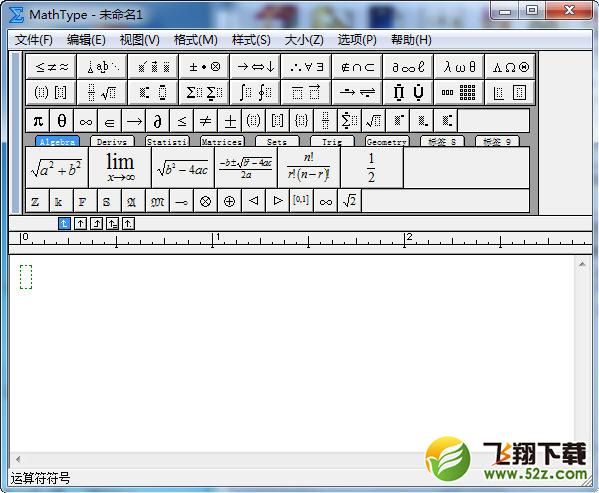Insert the lim x→∞ expression
Image resolution: width=599 pixels, height=493 pixels.
(x=120, y=167)
